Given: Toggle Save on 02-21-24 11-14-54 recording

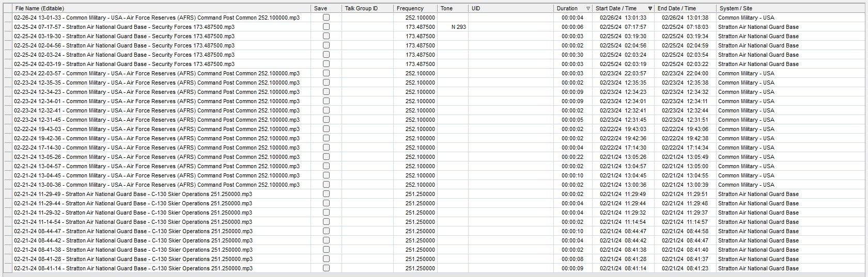Looking at the screenshot, I should click(x=326, y=221).
